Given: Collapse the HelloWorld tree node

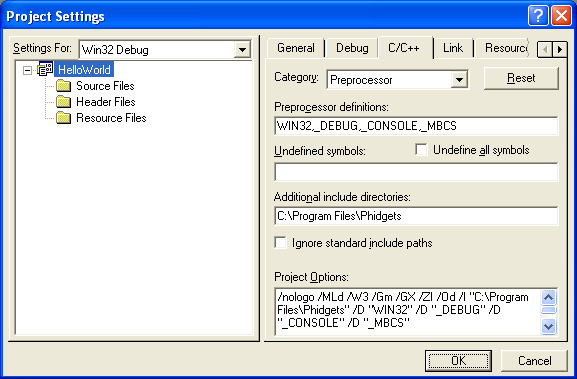Looking at the screenshot, I should coord(27,70).
